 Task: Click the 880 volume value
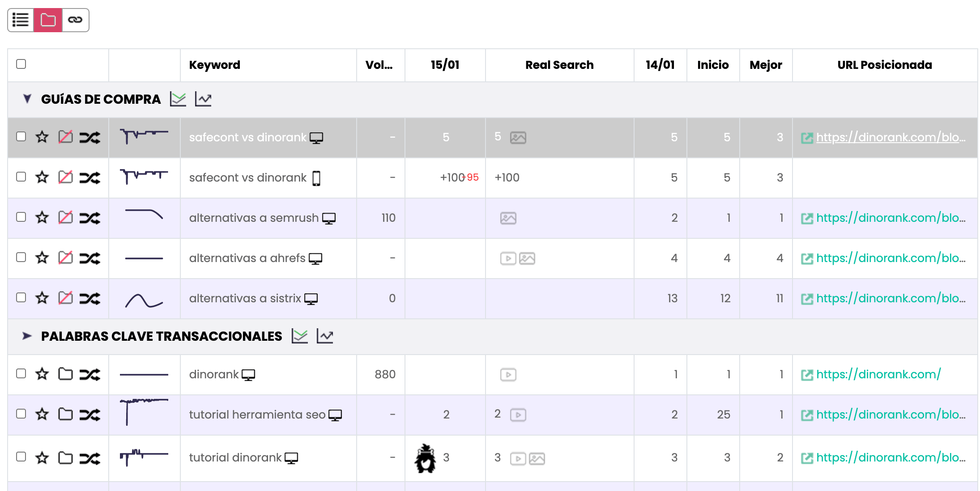[x=385, y=374]
